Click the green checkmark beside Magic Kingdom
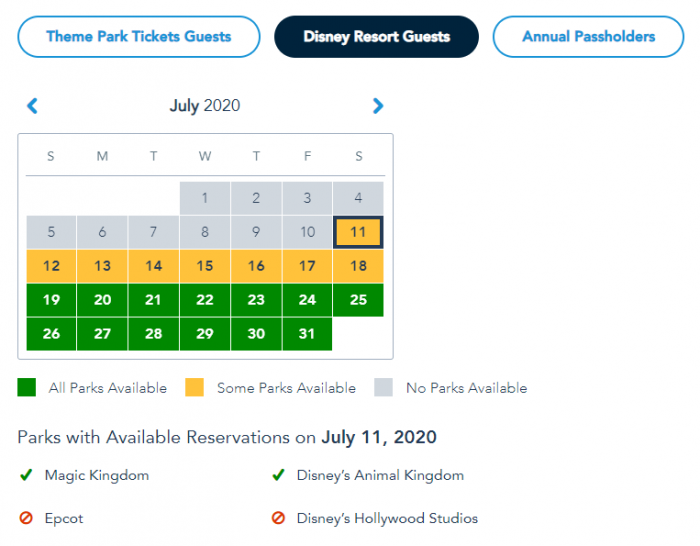 (x=26, y=476)
